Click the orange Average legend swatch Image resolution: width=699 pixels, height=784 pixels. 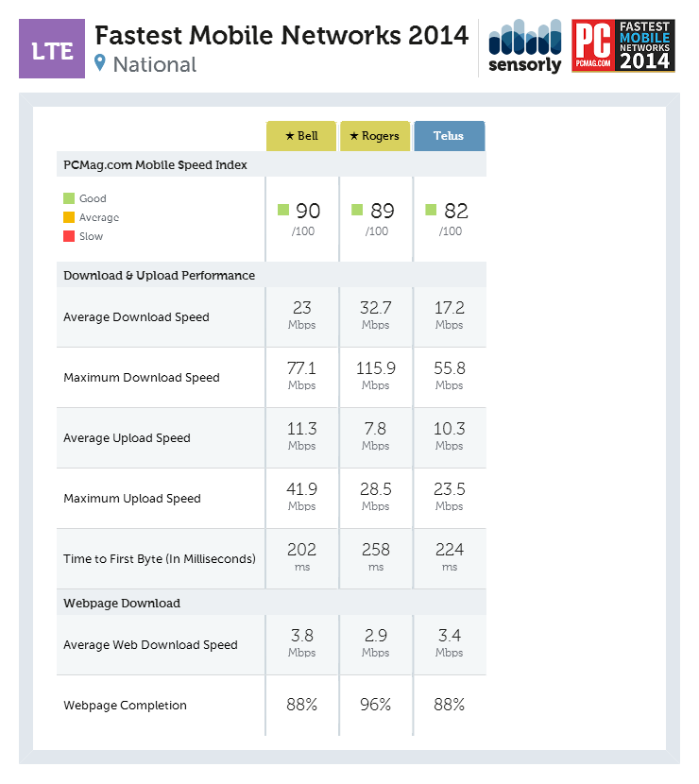(69, 217)
